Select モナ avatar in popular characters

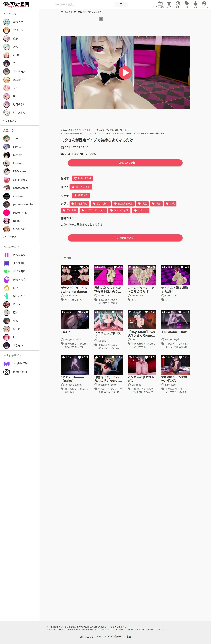pos(7,64)
